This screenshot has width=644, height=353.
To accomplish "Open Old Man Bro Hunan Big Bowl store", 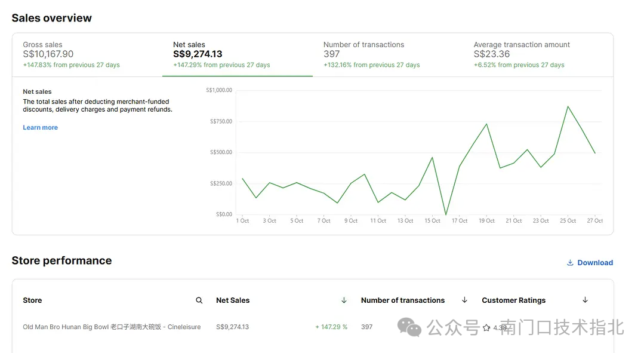I will click(112, 327).
